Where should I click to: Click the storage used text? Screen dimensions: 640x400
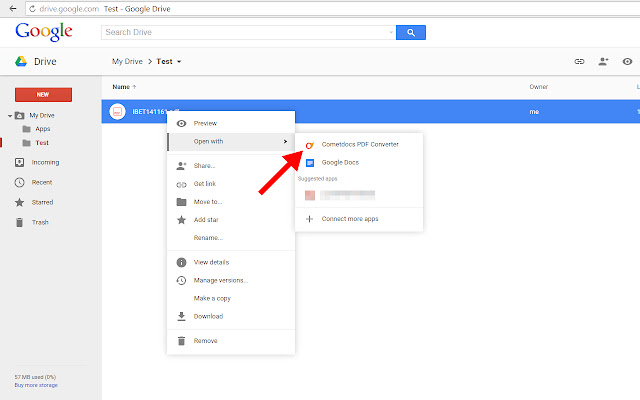pos(35,377)
